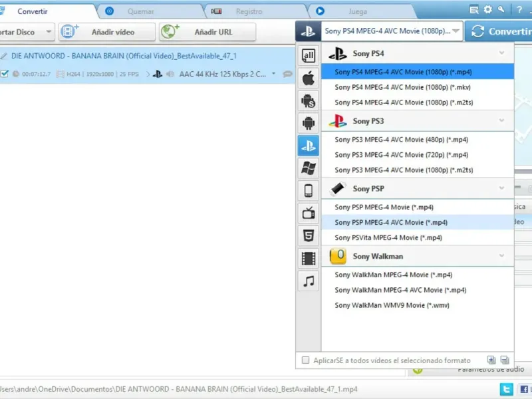Select Sony WalkMan WMV9 Movie (*.wmv)
Image resolution: width=532 pixels, height=399 pixels.
tap(418, 305)
